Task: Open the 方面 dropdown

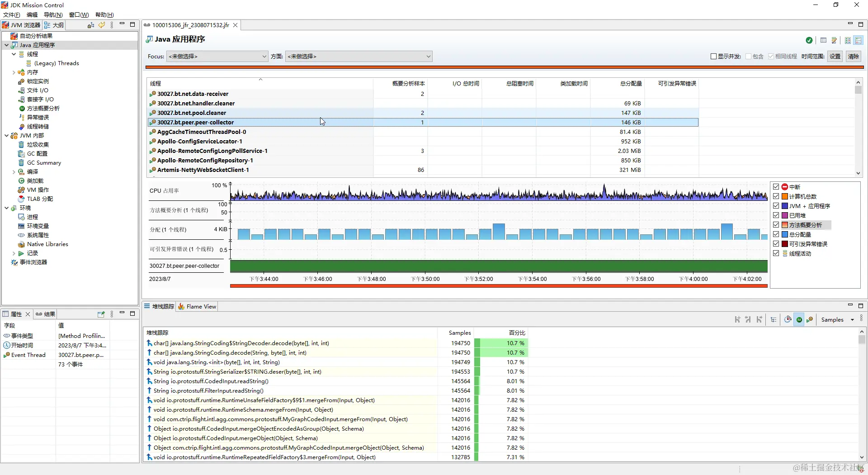Action: [359, 57]
